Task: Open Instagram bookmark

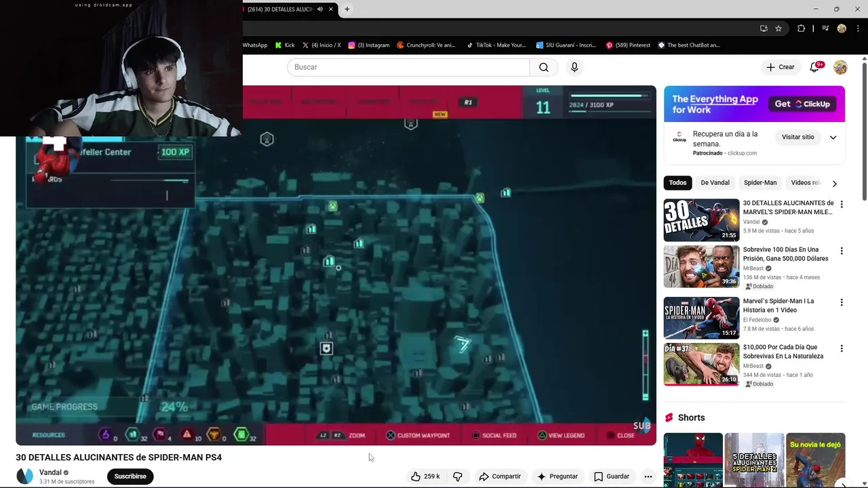Action: (x=369, y=45)
